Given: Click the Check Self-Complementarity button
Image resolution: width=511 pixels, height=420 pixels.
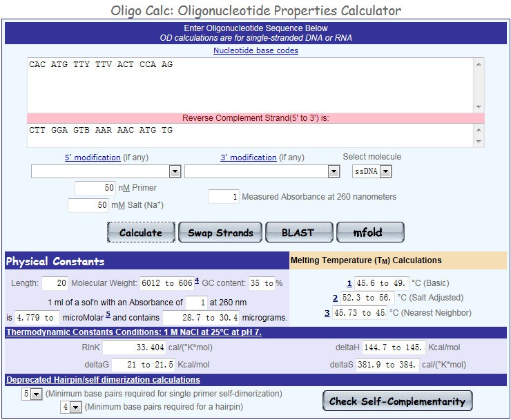Looking at the screenshot, I should click(x=397, y=401).
